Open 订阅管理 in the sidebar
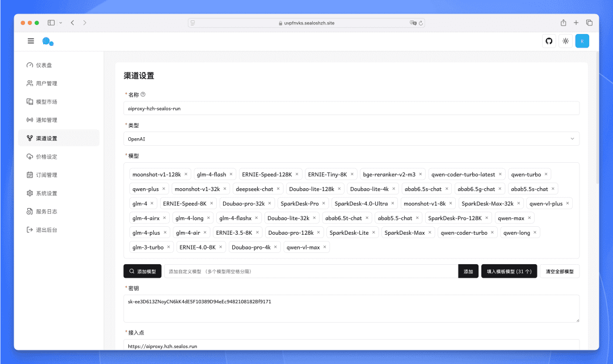This screenshot has height=364, width=613. [x=58, y=175]
